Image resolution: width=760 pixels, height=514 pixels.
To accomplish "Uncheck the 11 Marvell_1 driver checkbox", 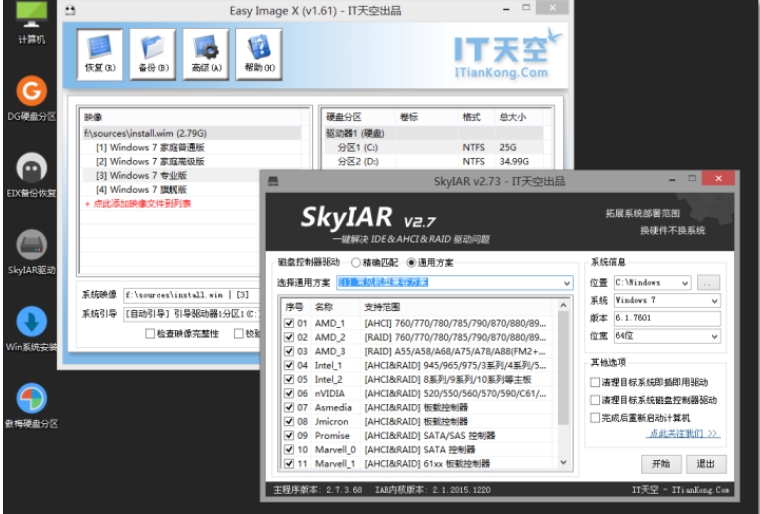I will coord(289,464).
